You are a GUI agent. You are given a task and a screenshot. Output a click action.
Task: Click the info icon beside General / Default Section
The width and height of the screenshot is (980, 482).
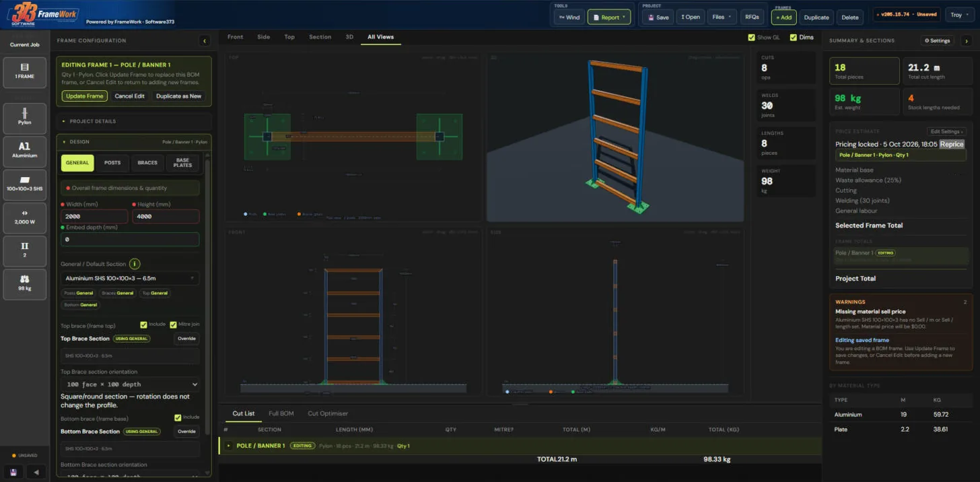click(x=135, y=264)
